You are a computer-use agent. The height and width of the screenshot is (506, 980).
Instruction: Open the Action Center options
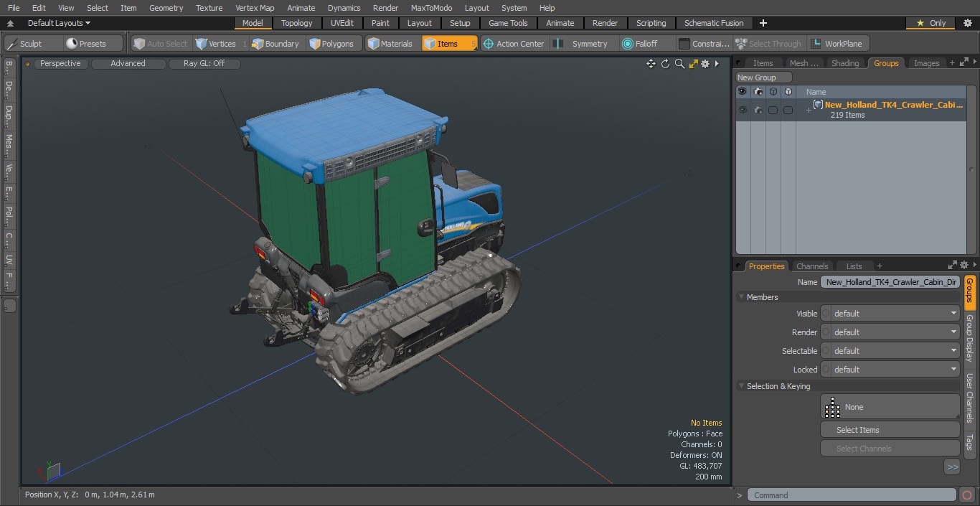(514, 44)
